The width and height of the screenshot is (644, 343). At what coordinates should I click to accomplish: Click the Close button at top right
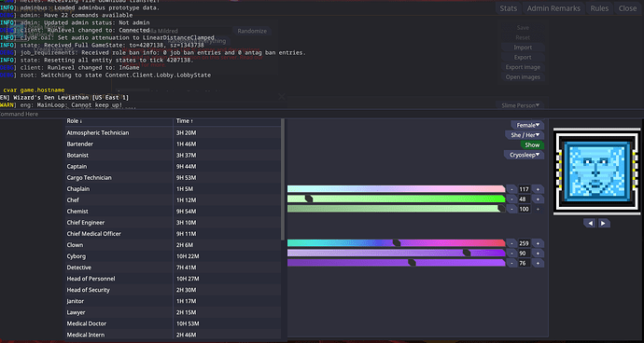click(x=627, y=8)
